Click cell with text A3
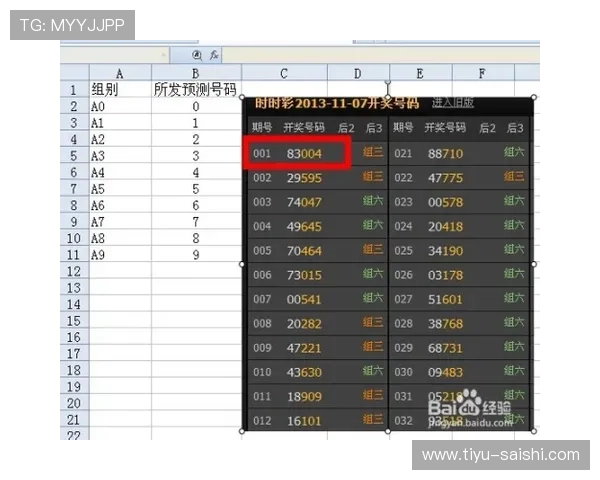Image resolution: width=600 pixels, height=480 pixels. point(120,156)
